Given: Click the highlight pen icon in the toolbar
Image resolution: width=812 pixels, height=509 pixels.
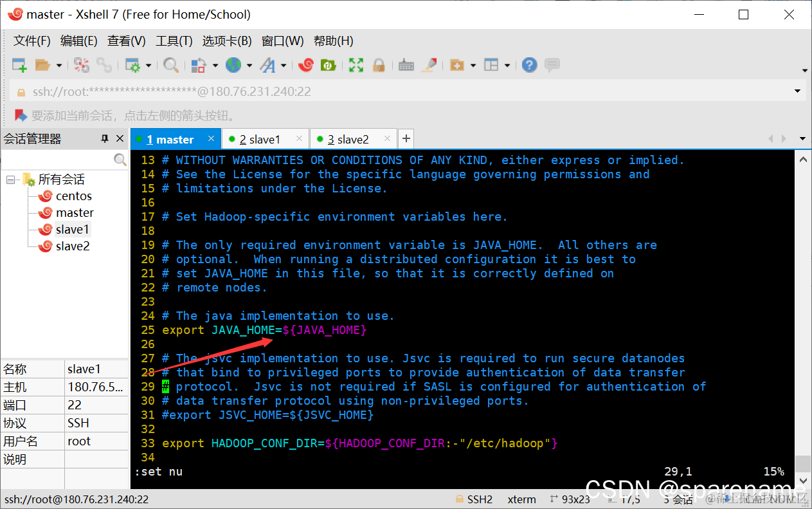Looking at the screenshot, I should click(x=429, y=65).
